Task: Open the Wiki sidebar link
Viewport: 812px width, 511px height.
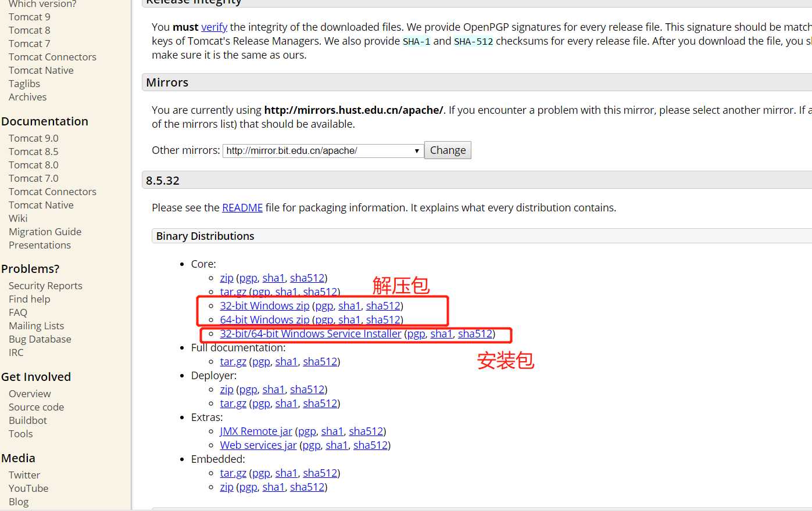Action: point(18,218)
